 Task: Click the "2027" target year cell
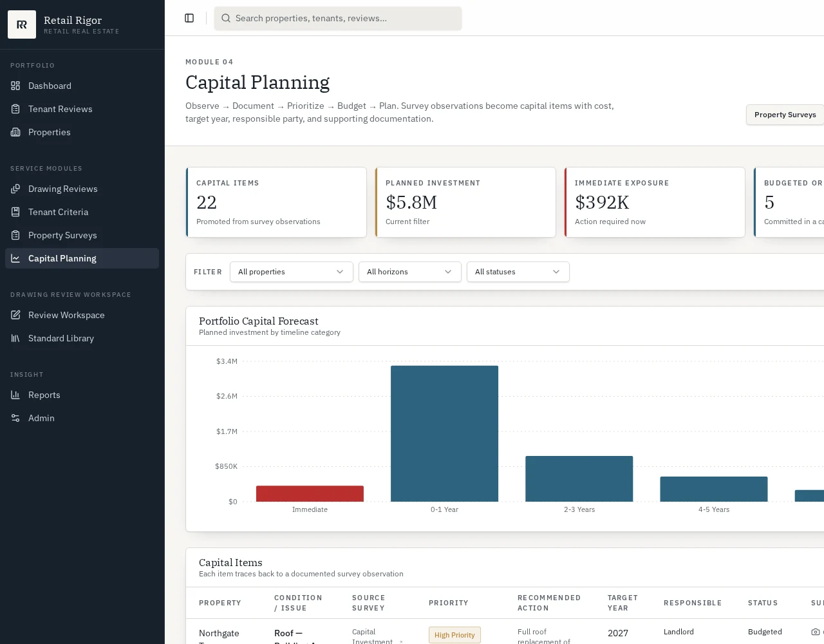pos(618,633)
